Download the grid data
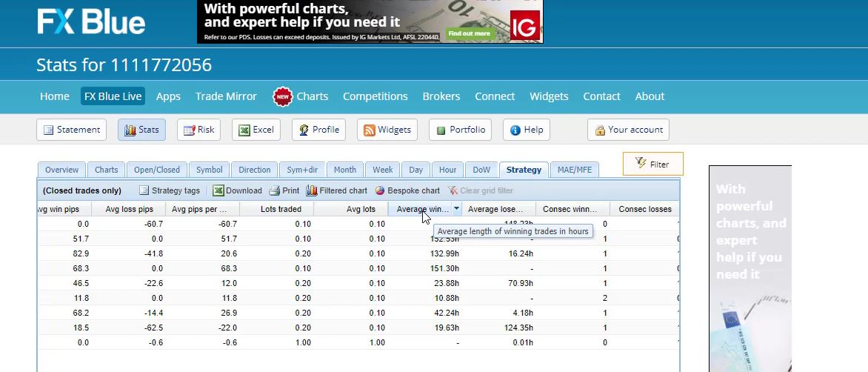 tap(237, 190)
